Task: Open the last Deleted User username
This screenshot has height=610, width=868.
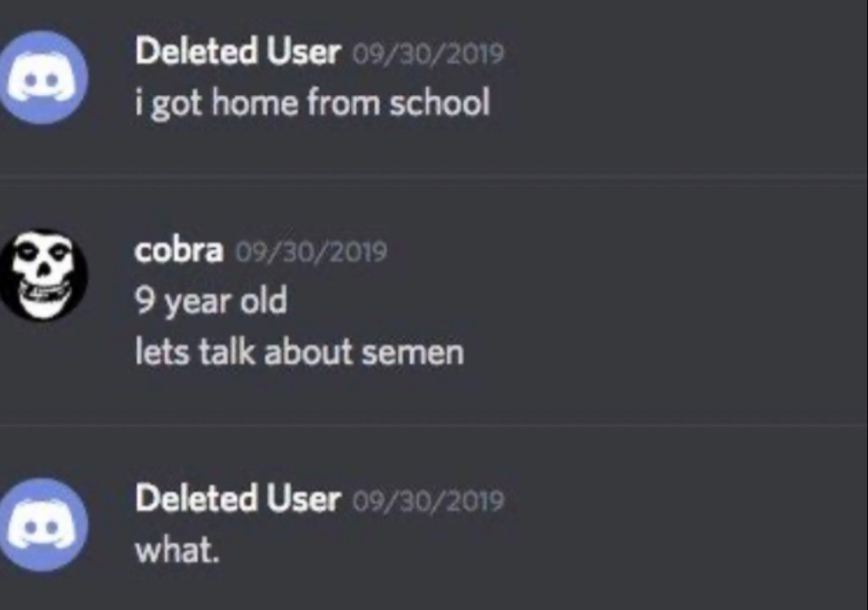Action: coord(237,499)
